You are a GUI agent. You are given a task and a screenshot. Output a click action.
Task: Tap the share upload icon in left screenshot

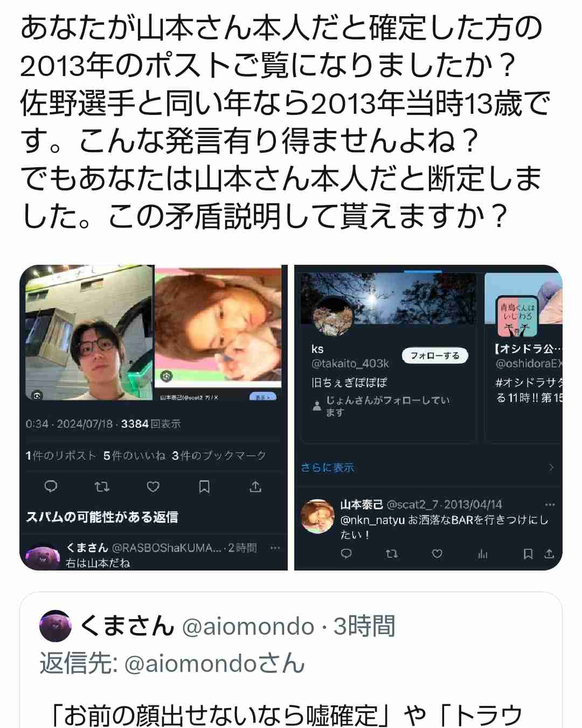click(255, 487)
